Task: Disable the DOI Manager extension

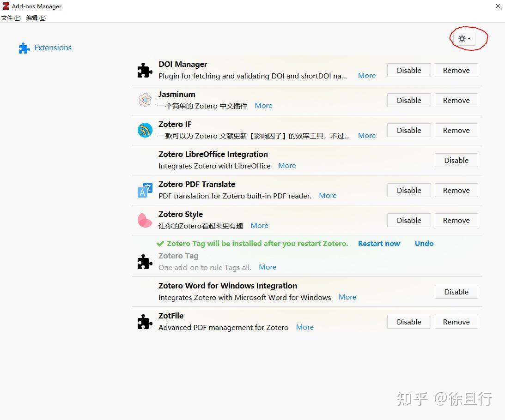Action: 409,70
